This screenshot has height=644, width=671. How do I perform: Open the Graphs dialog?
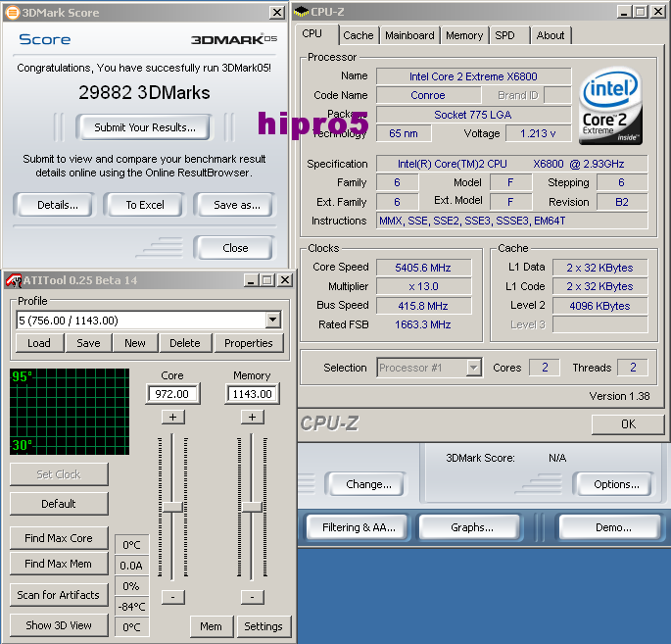[472, 527]
